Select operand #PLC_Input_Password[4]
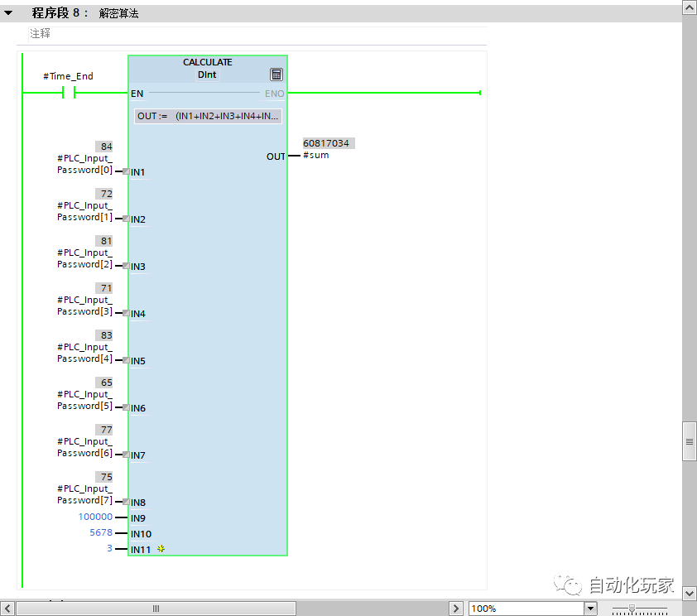The width and height of the screenshot is (697, 616). pos(85,353)
